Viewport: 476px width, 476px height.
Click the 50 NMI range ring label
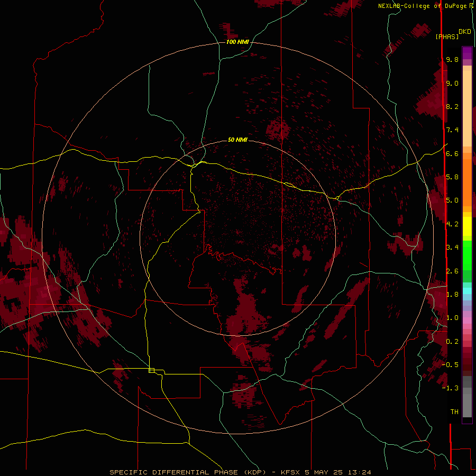pos(237,140)
